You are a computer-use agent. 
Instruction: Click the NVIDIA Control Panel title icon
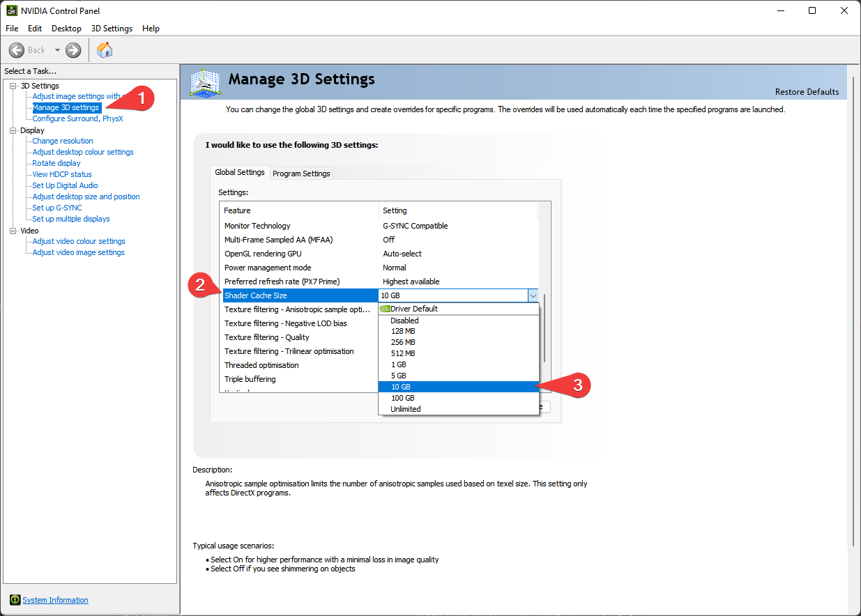(x=10, y=10)
